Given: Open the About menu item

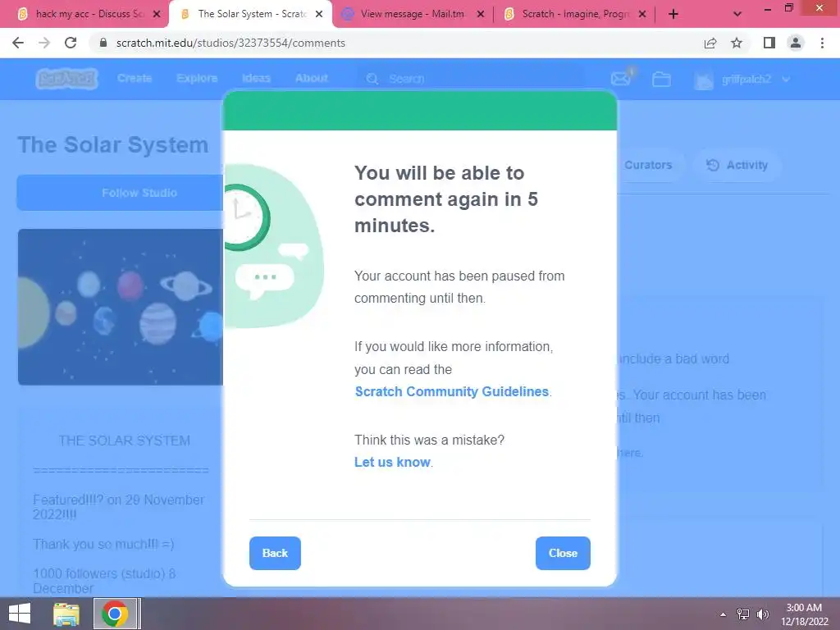Looking at the screenshot, I should click(x=311, y=78).
